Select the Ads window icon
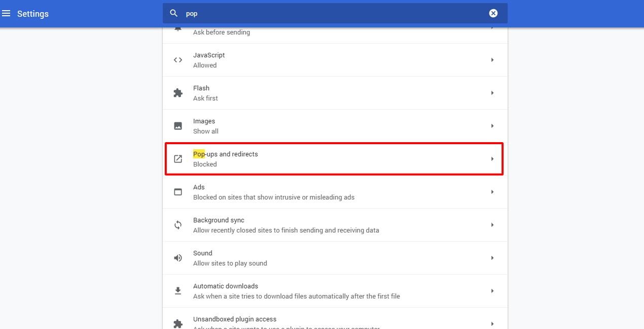The image size is (644, 329). pos(178,191)
